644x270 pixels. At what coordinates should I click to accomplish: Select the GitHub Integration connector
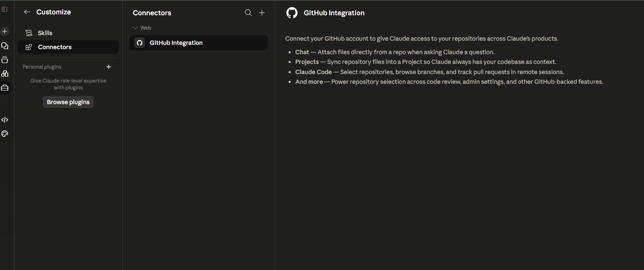click(x=198, y=43)
